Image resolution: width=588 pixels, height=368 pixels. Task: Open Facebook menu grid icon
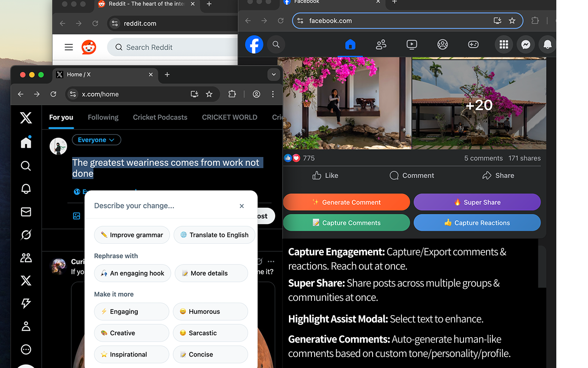504,45
